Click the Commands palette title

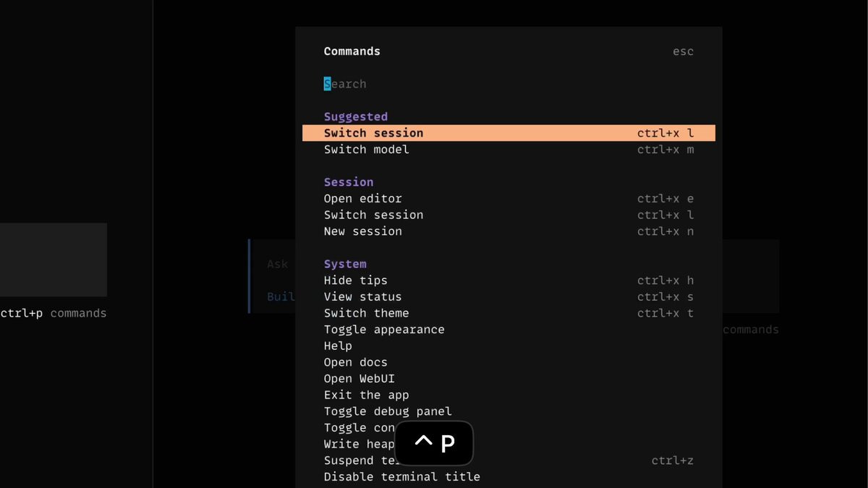(352, 51)
